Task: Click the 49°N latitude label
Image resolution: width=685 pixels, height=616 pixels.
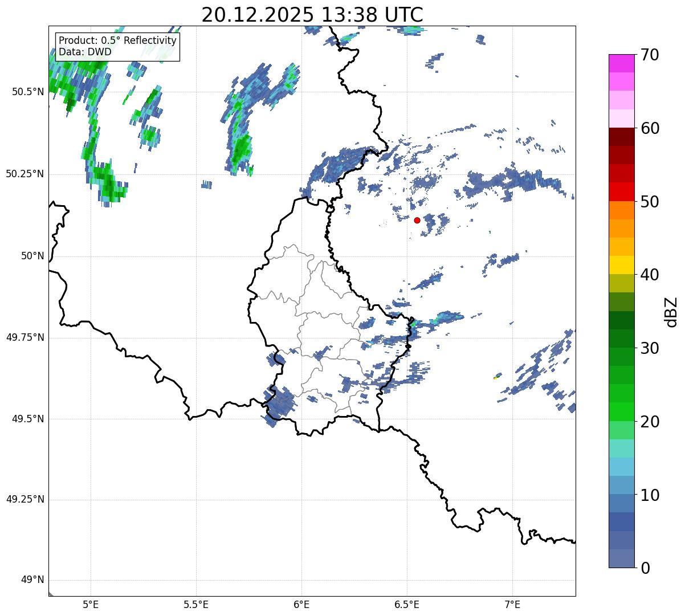Action: 32,580
